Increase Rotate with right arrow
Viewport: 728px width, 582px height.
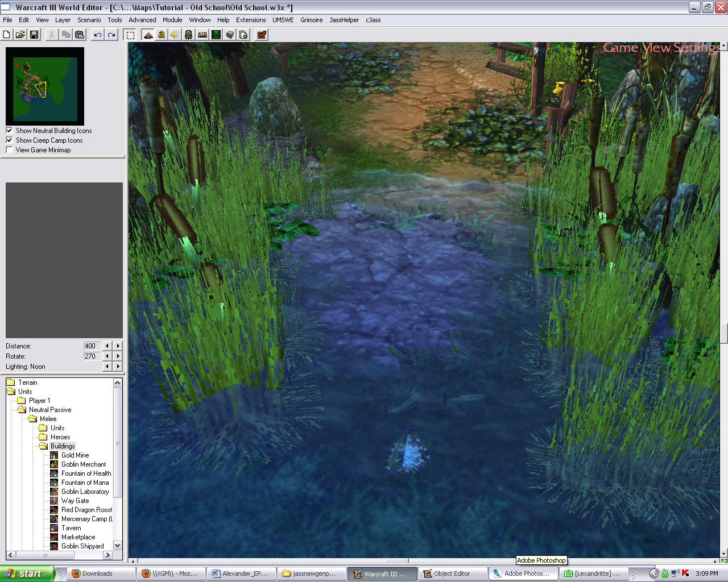click(118, 356)
